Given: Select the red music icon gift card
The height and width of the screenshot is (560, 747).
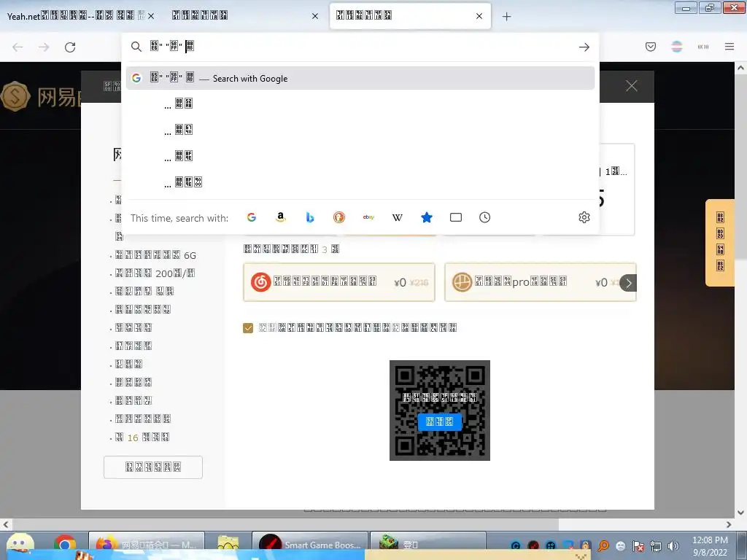Looking at the screenshot, I should coord(339,282).
